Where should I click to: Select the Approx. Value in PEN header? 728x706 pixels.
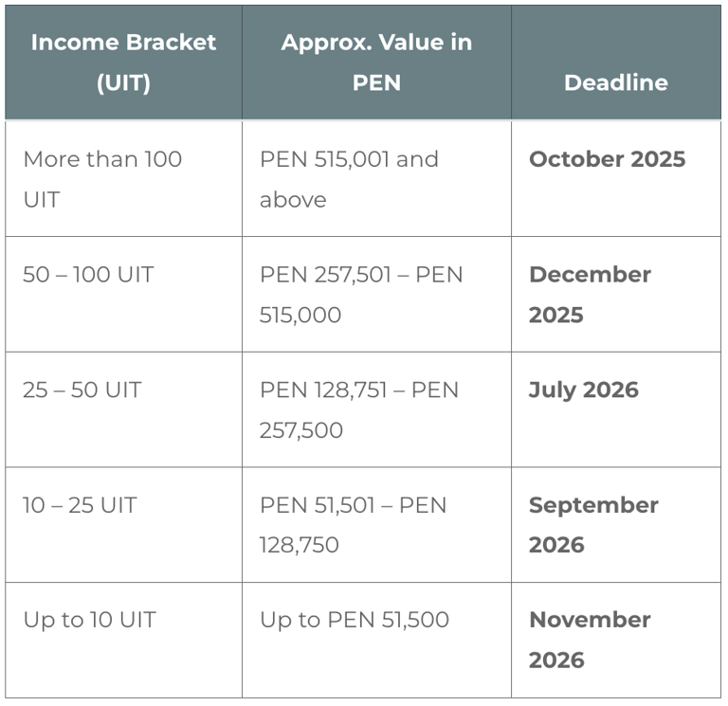coord(376,63)
